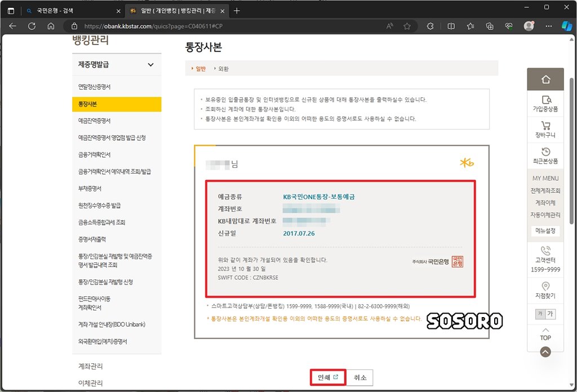Open 가입중상품 in the quick menu
Image resolution: width=577 pixels, height=392 pixels.
[545, 104]
